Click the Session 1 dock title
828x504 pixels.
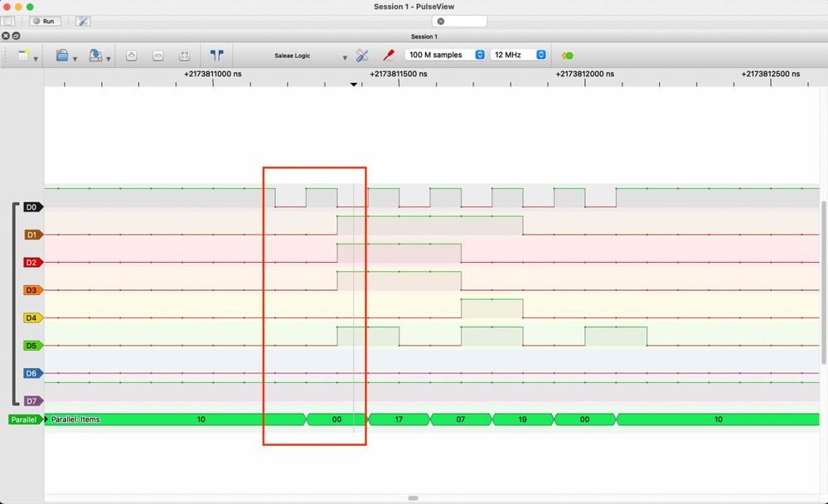click(x=424, y=36)
